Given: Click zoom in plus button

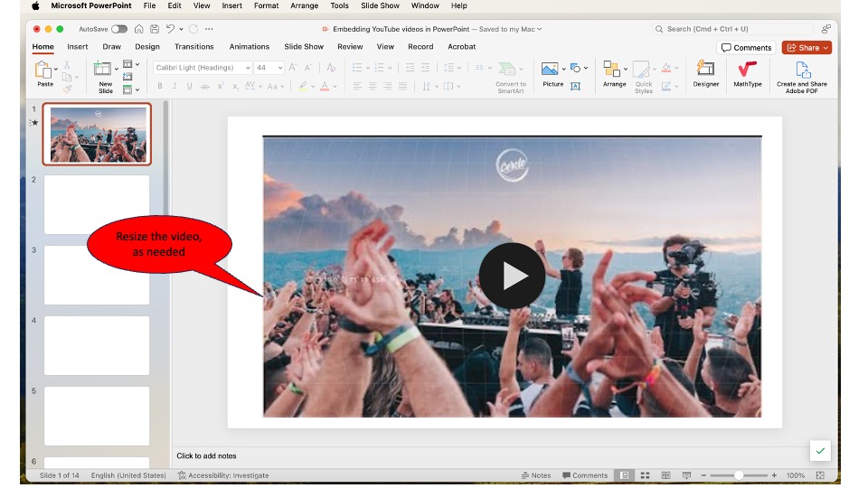Looking at the screenshot, I should pos(774,475).
